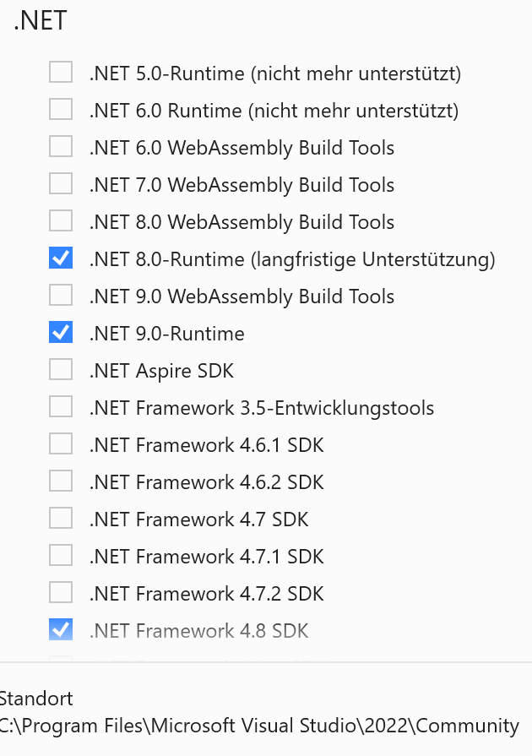Enable .NET 9.0 WebAssembly Build Tools
This screenshot has width=532, height=756.
(x=60, y=295)
